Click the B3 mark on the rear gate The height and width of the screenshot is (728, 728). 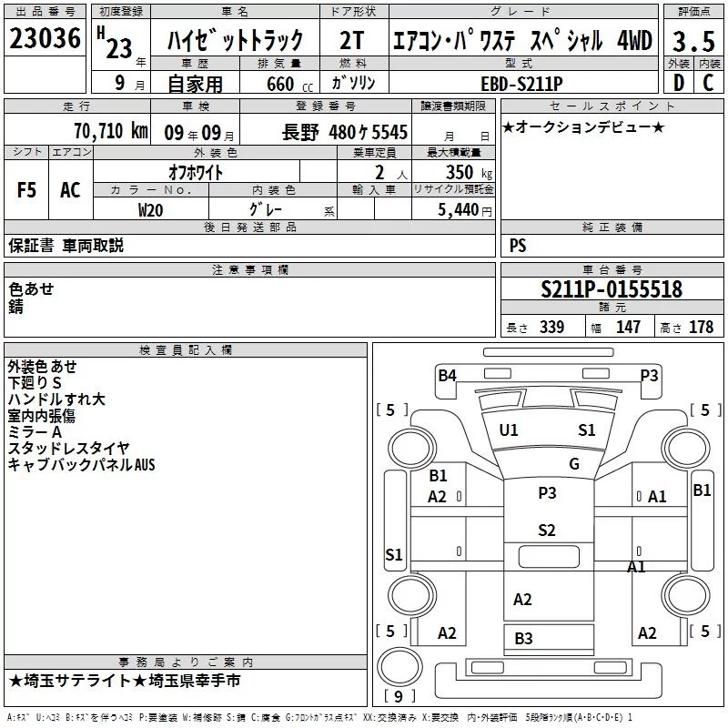523,639
